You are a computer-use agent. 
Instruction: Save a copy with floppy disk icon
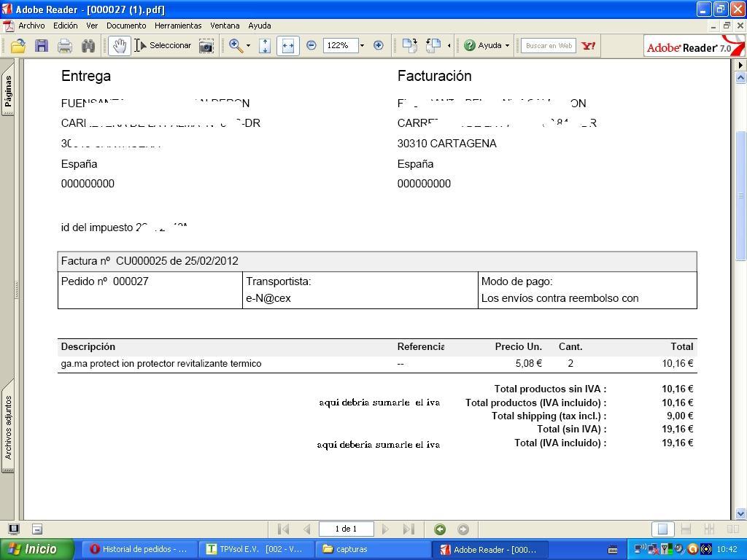coord(42,46)
